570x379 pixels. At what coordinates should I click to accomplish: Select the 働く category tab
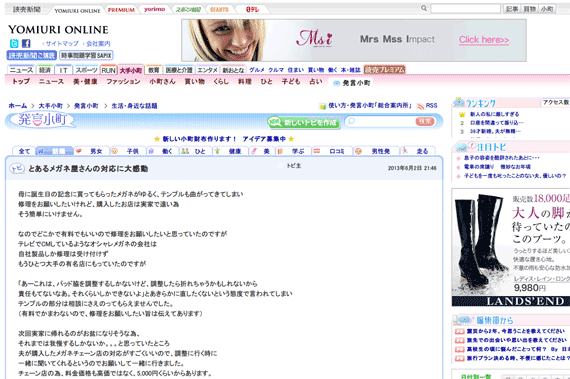(x=163, y=151)
